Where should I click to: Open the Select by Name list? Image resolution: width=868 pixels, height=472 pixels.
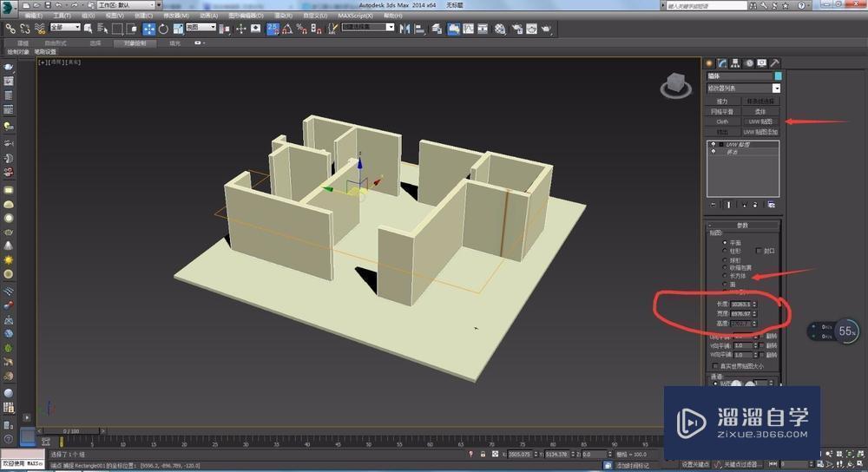click(102, 29)
